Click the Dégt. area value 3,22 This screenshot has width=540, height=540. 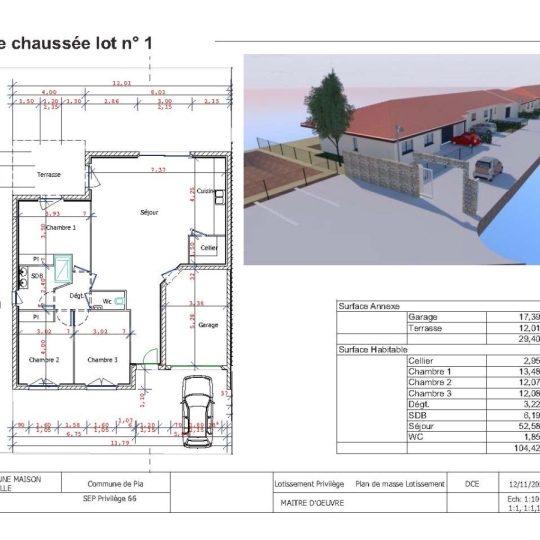531,404
